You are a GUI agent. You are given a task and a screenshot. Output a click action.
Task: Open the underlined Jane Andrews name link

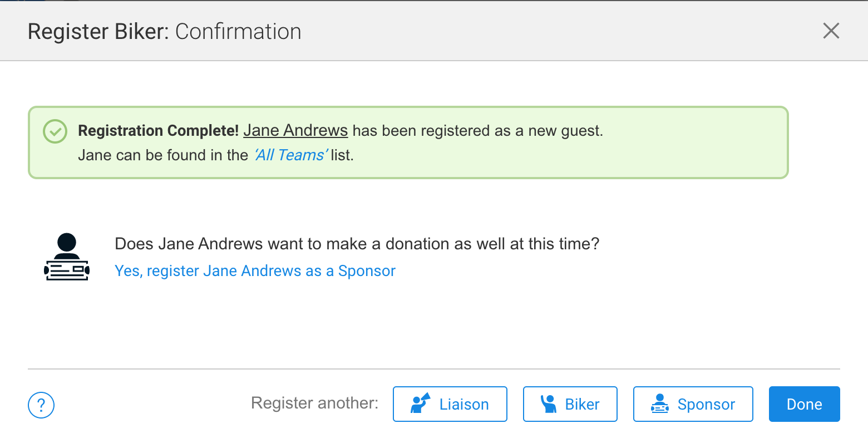pyautogui.click(x=295, y=131)
